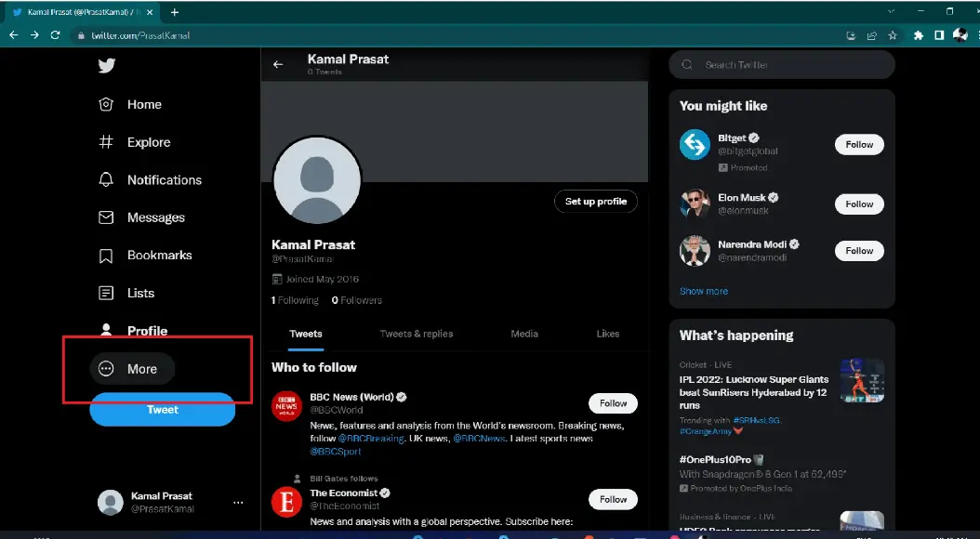This screenshot has height=539, width=980.
Task: Click the browser forward arrow
Action: pyautogui.click(x=34, y=35)
